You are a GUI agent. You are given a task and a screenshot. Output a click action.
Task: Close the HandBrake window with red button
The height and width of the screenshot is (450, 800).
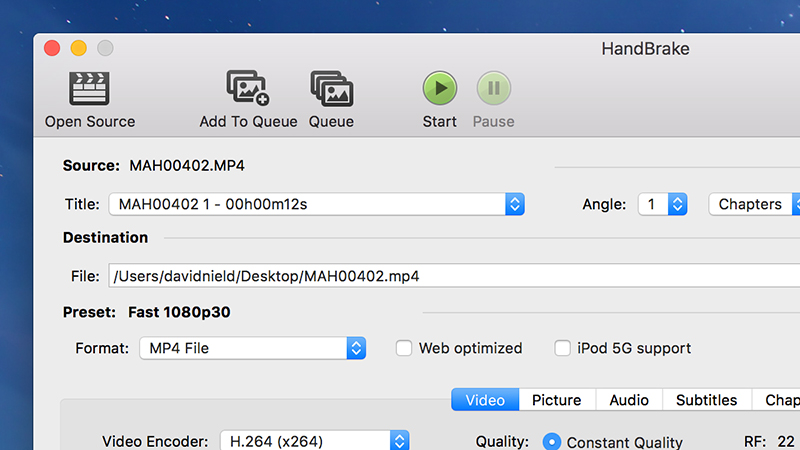click(52, 48)
